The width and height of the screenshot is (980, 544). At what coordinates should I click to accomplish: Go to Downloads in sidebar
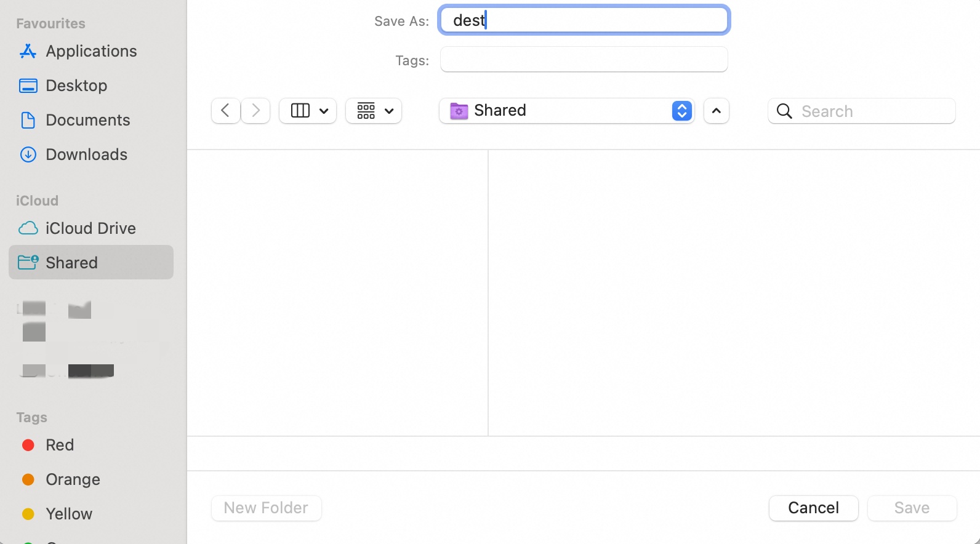86,154
